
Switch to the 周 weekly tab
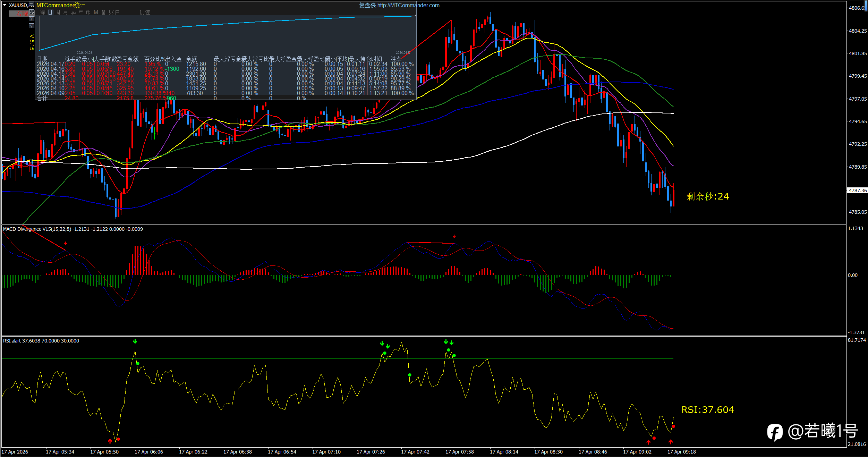58,12
